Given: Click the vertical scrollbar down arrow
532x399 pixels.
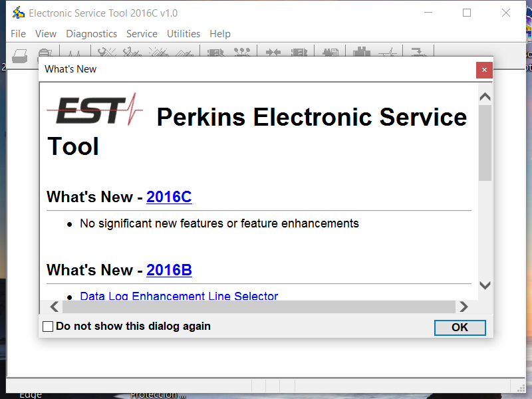Looking at the screenshot, I should tap(485, 285).
